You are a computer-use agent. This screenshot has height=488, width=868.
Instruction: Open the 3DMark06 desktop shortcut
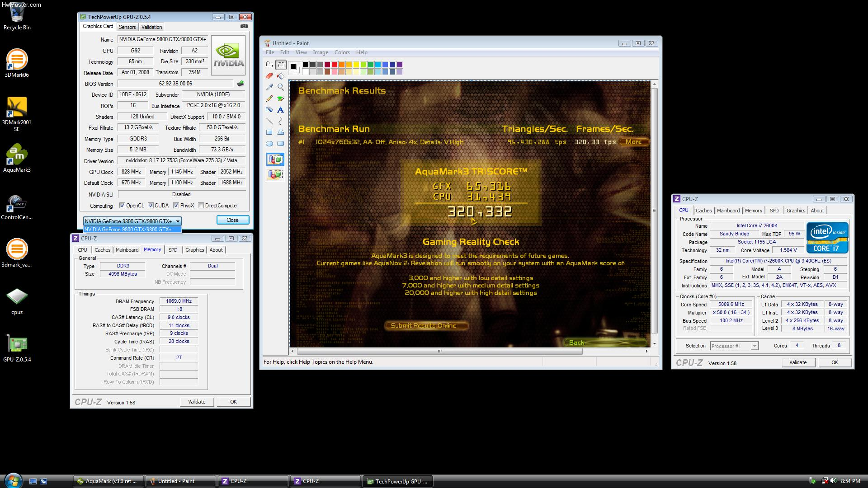pos(17,64)
